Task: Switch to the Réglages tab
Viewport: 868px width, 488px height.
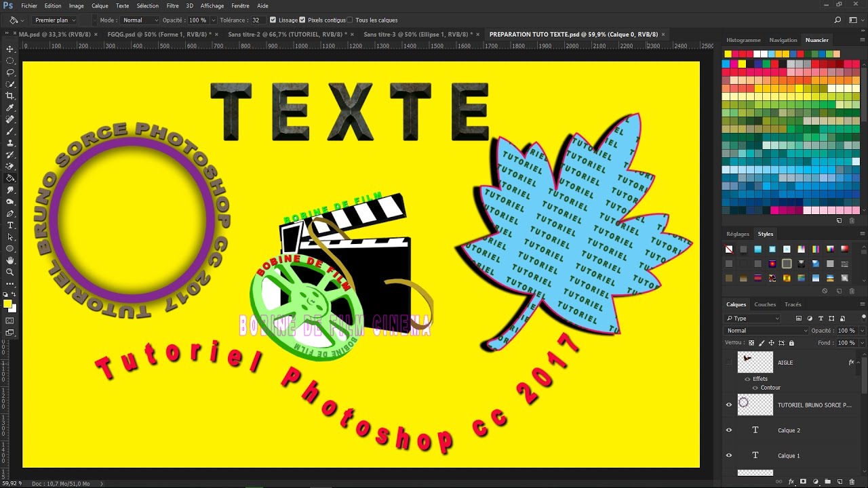Action: [x=738, y=234]
